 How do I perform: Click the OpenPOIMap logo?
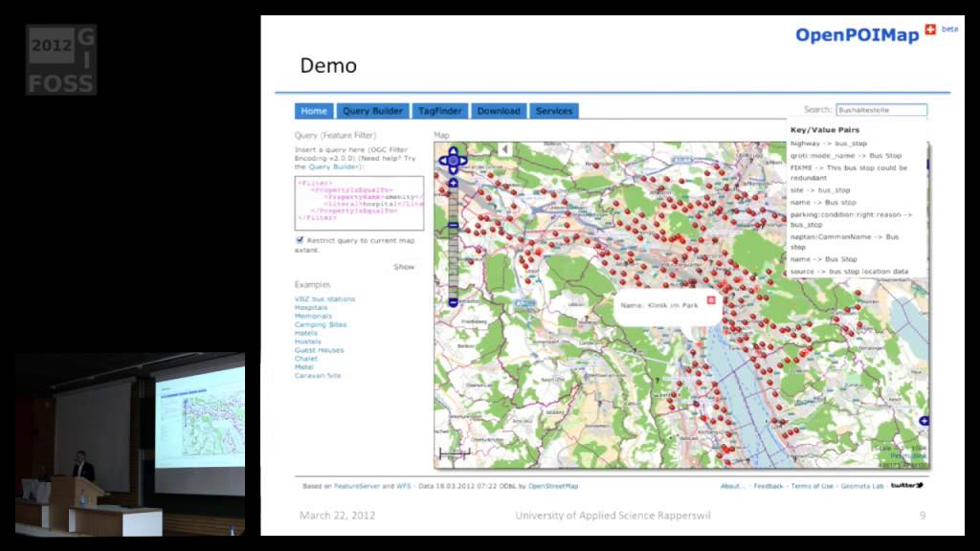(857, 35)
